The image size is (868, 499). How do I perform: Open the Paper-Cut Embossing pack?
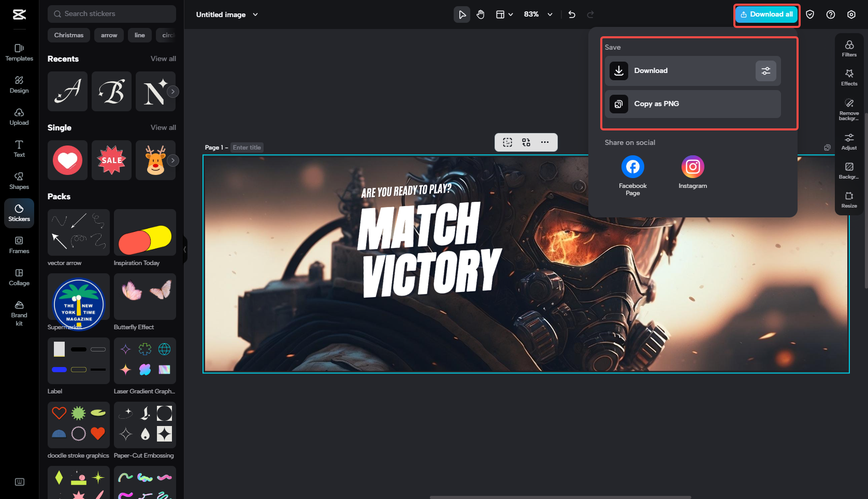(x=145, y=425)
